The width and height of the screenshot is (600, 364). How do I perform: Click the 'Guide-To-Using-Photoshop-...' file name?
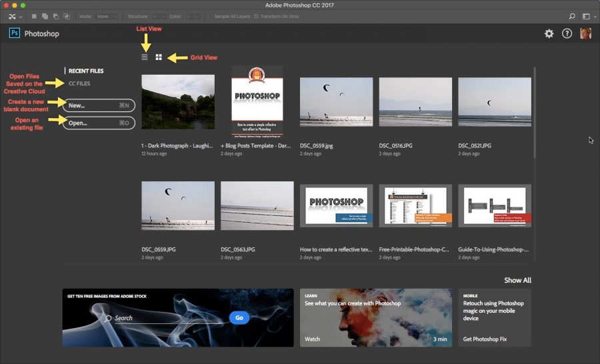click(493, 249)
